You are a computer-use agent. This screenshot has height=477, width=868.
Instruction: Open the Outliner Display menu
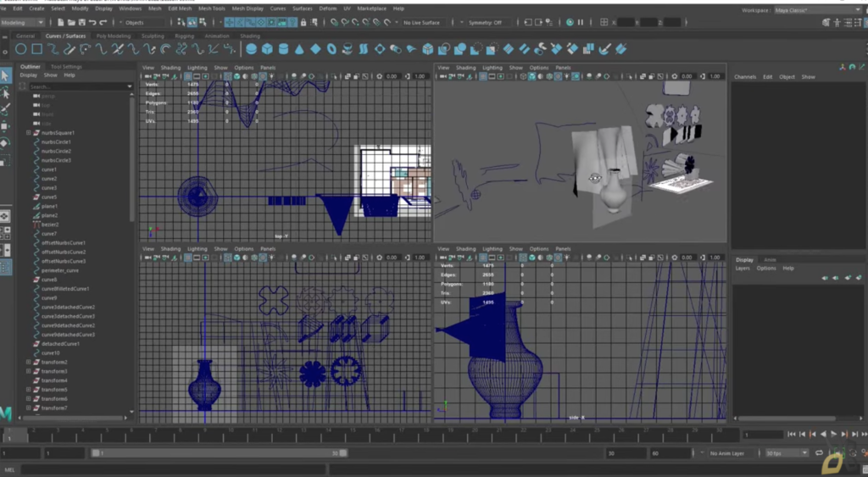[28, 75]
